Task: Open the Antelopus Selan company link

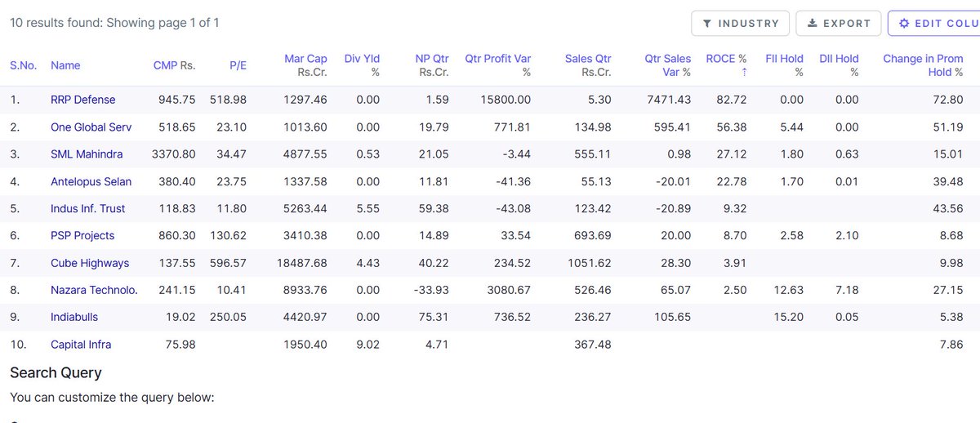Action: [x=91, y=181]
